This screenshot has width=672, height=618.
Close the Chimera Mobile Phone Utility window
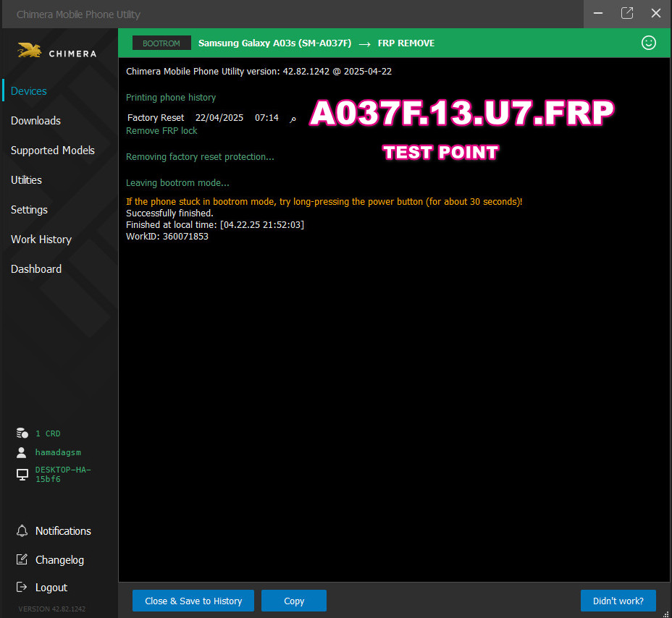pyautogui.click(x=656, y=13)
